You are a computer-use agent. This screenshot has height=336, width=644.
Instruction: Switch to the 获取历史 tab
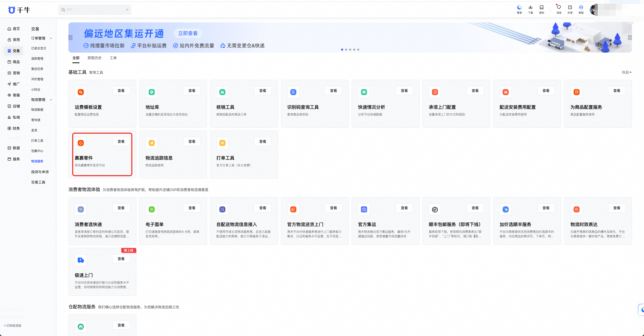coord(95,58)
